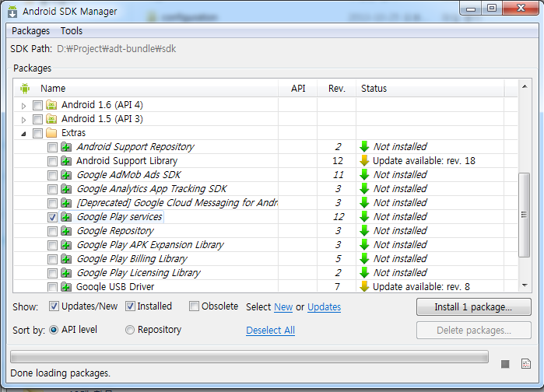
Task: Check the Extras folder checkbox
Action: coord(37,133)
